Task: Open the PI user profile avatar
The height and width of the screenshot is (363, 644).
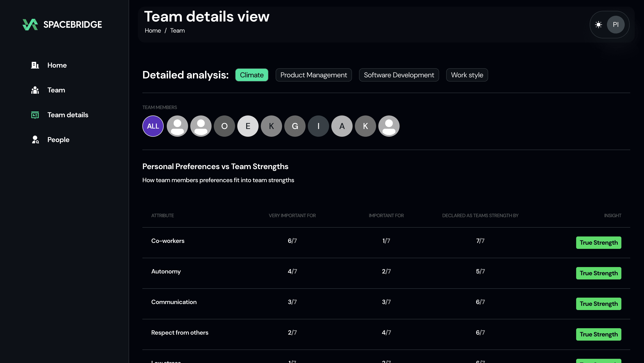Action: pyautogui.click(x=616, y=24)
